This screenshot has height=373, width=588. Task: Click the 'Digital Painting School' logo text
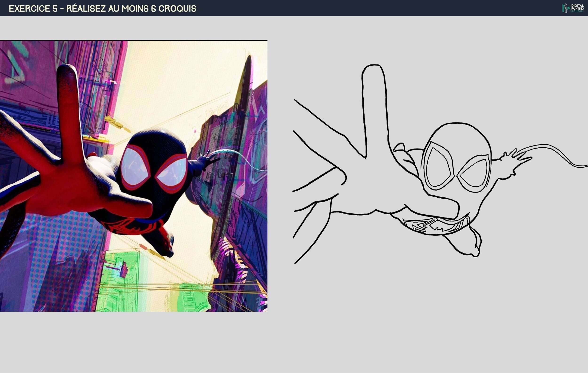[x=577, y=8]
